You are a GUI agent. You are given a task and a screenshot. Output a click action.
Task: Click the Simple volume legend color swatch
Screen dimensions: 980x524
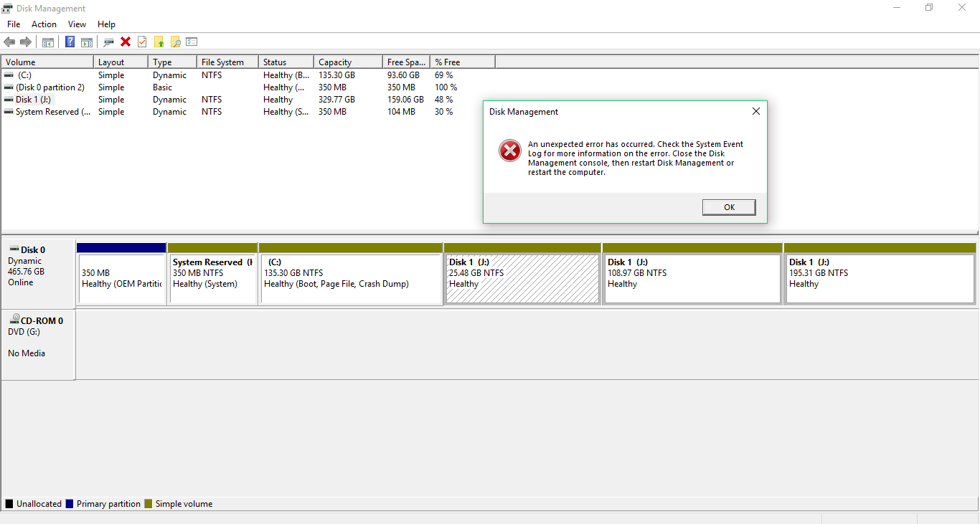[x=149, y=504]
